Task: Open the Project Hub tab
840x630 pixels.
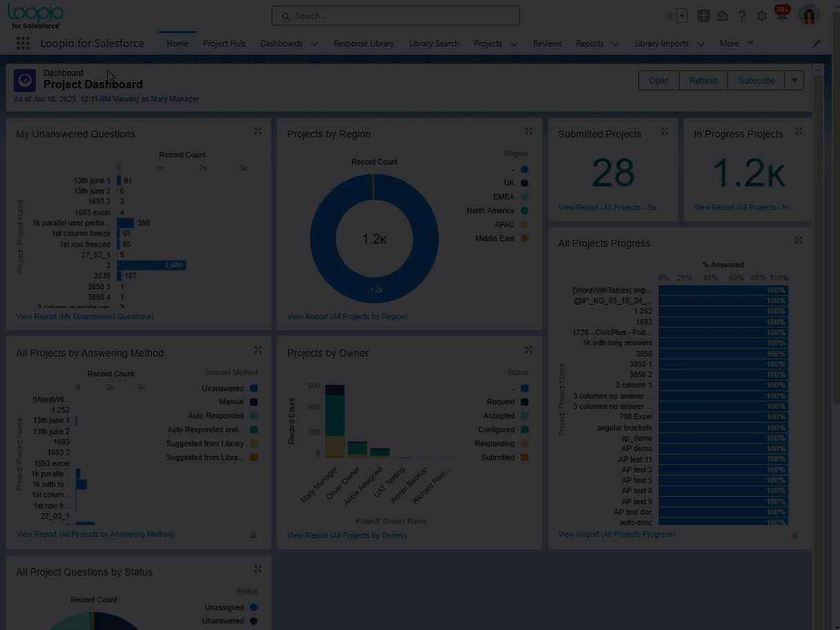Action: (225, 44)
